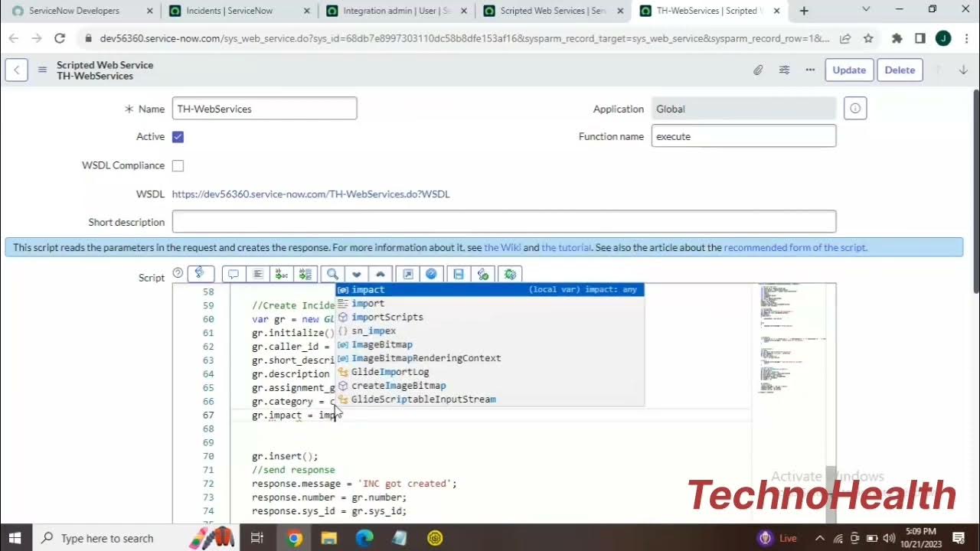The height and width of the screenshot is (551, 980).
Task: Click the Replace toolbar icon
Action: [x=282, y=274]
